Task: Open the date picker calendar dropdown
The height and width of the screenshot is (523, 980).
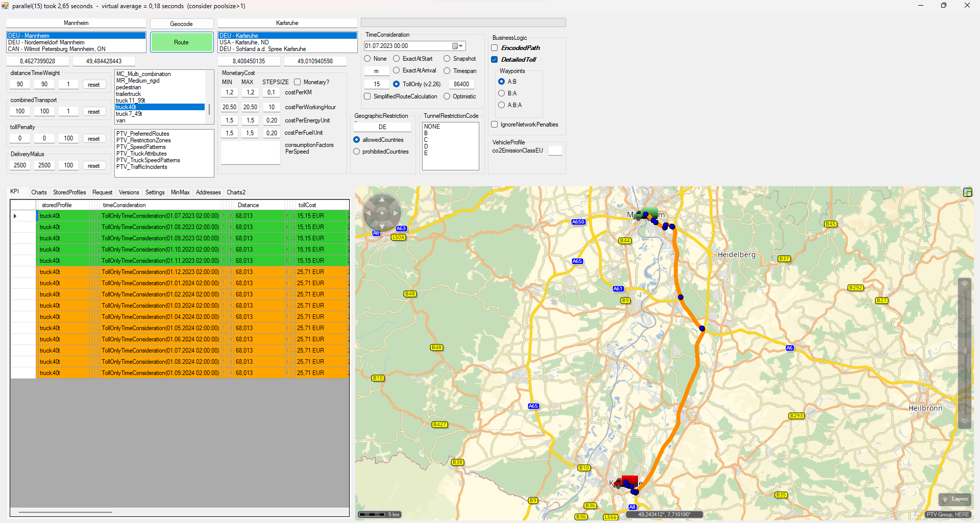Action: coord(457,46)
